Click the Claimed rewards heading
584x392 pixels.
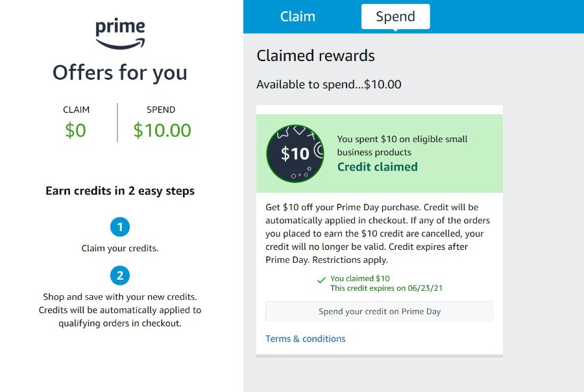316,56
